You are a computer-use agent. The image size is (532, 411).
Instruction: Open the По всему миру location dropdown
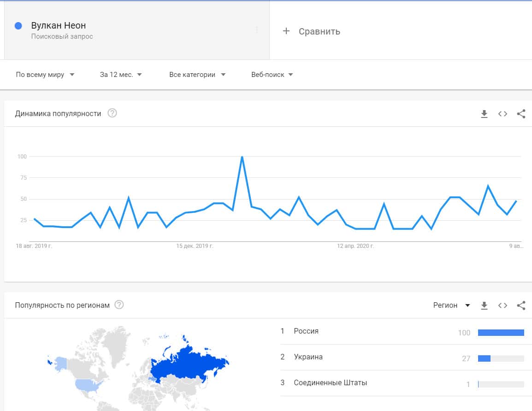pyautogui.click(x=45, y=75)
